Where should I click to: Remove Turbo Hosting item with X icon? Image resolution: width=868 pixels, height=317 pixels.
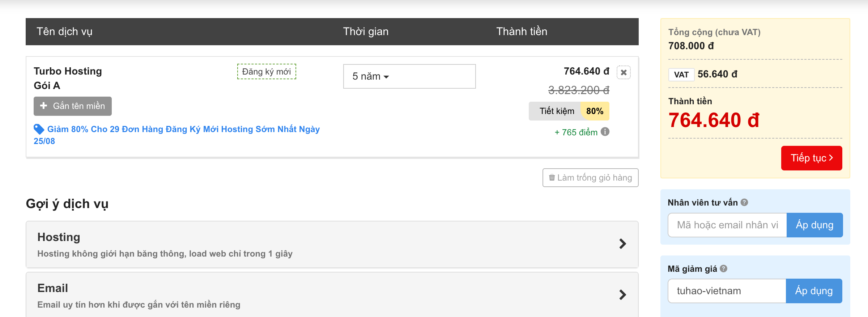coord(624,72)
